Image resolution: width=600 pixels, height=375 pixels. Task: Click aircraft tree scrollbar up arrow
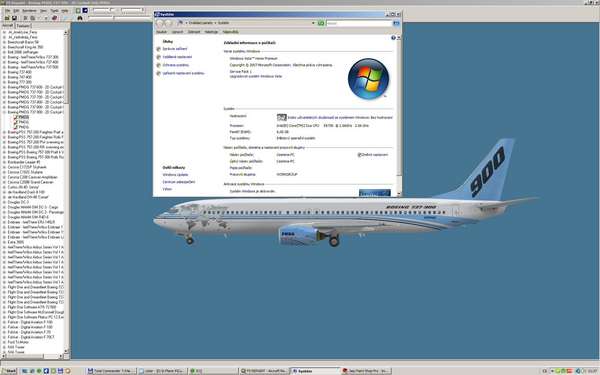66,32
